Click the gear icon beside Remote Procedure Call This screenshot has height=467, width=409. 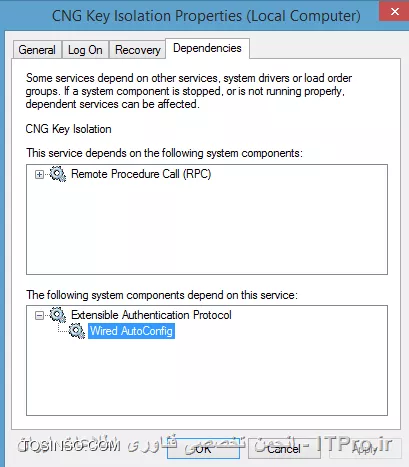(x=58, y=174)
